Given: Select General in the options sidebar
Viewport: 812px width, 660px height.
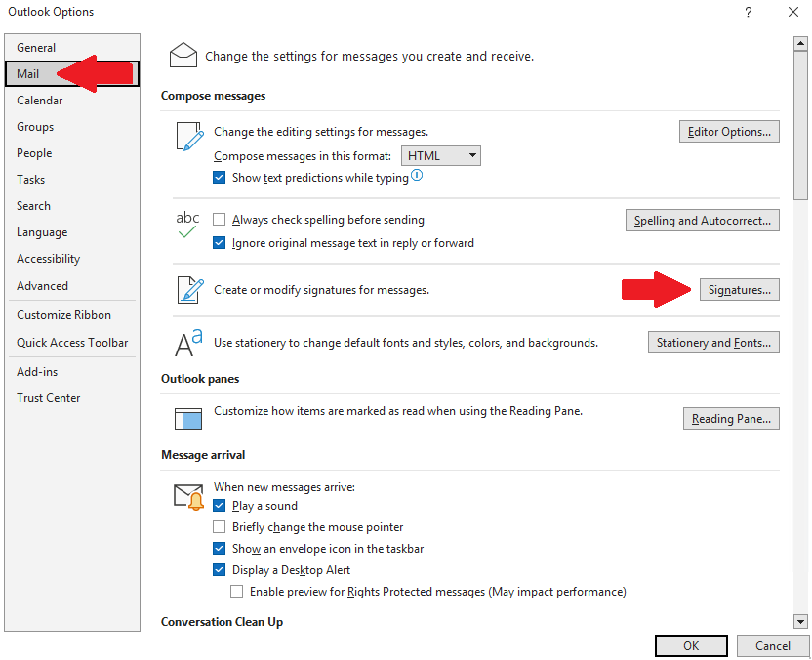Looking at the screenshot, I should 72,48.
